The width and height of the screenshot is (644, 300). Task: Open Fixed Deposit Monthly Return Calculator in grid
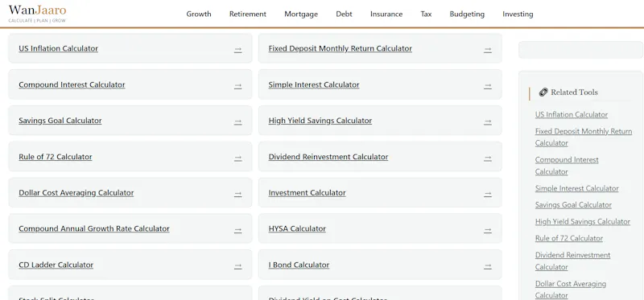(340, 48)
